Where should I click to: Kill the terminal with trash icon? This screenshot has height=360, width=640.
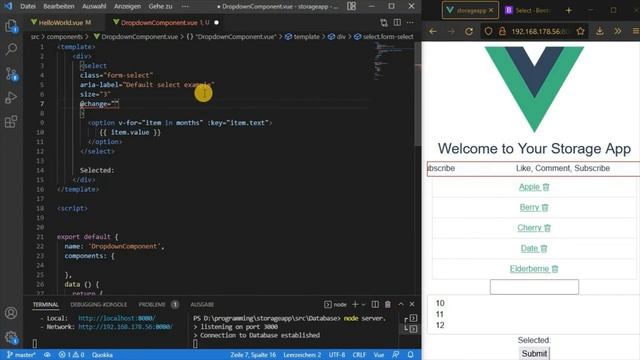pyautogui.click(x=388, y=304)
